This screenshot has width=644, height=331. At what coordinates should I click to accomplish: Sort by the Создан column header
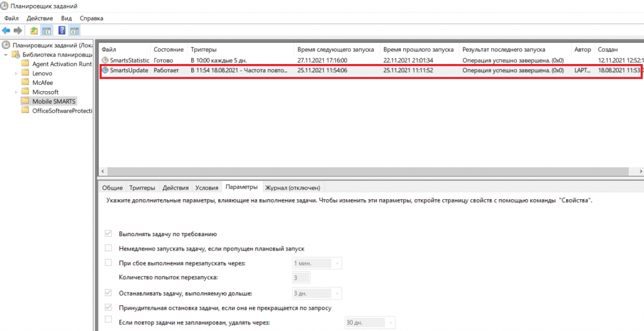coord(619,49)
